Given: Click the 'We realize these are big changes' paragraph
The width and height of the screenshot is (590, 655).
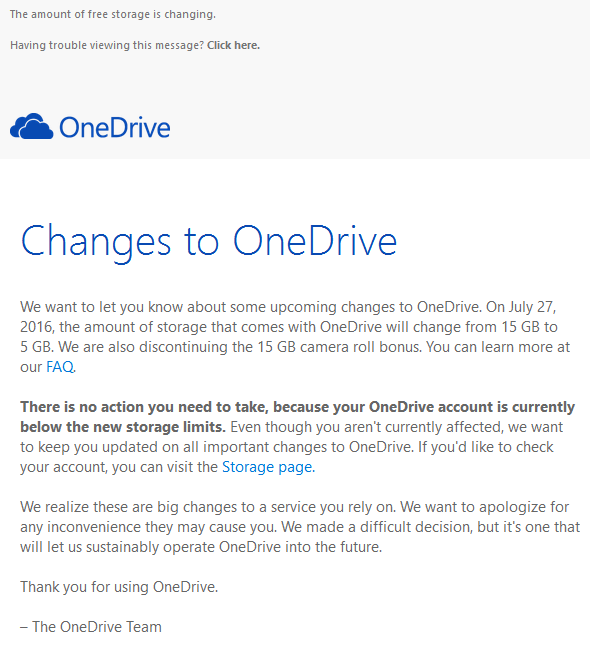Looking at the screenshot, I should tap(300, 527).
